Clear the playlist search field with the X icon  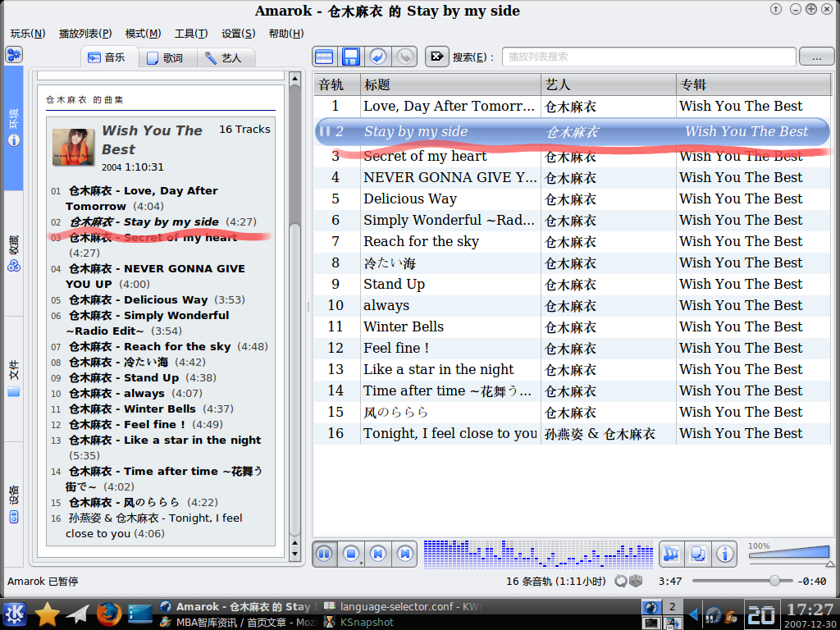click(x=437, y=57)
